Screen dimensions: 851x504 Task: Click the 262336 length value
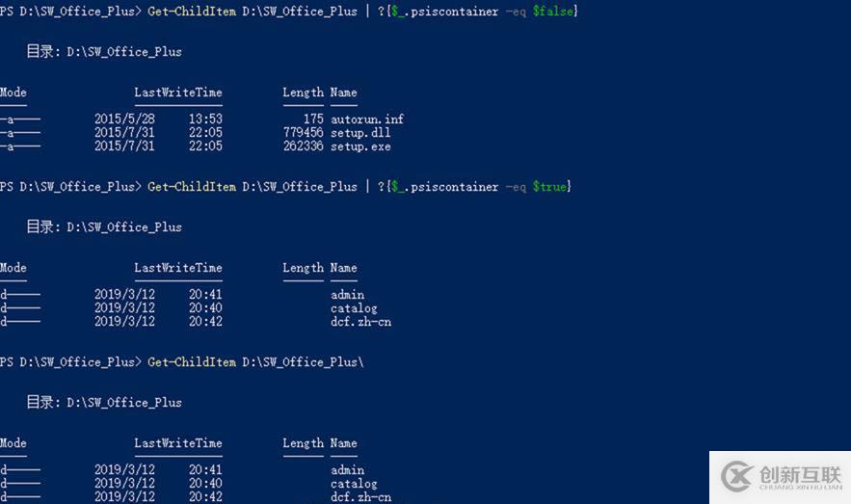coord(304,146)
